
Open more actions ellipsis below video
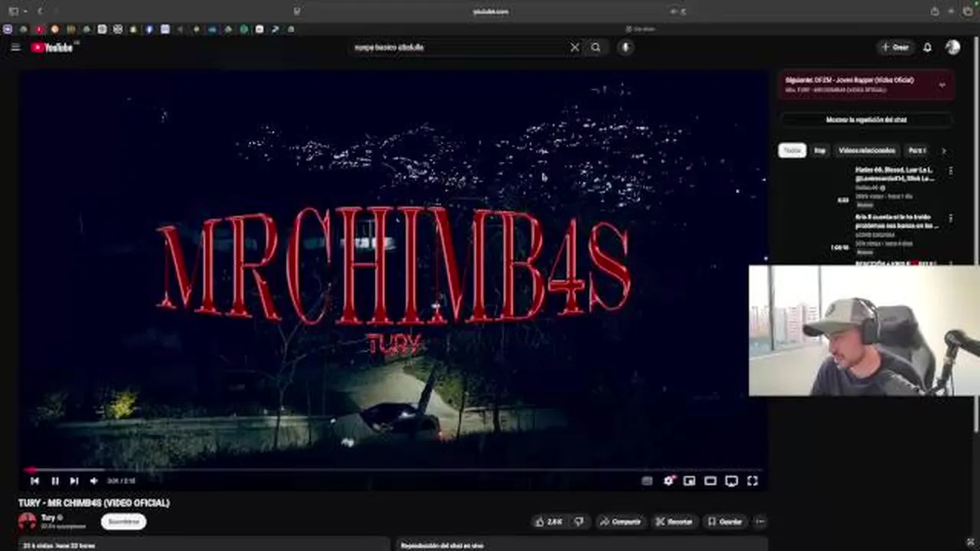pos(760,522)
